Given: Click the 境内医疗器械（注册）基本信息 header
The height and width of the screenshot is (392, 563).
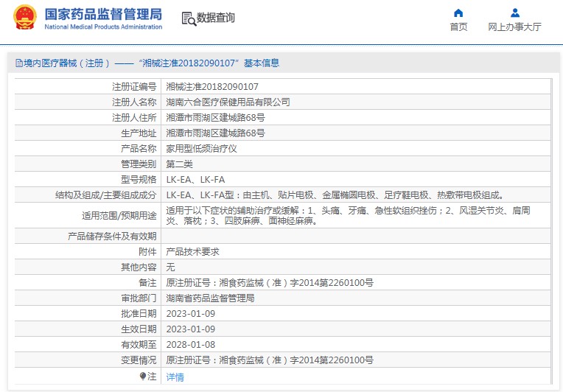Looking at the screenshot, I should tap(147, 63).
